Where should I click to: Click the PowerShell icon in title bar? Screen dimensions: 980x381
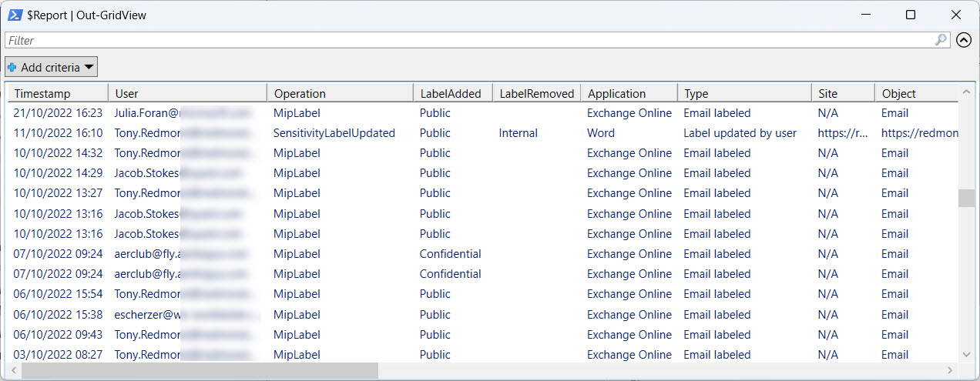coord(15,15)
